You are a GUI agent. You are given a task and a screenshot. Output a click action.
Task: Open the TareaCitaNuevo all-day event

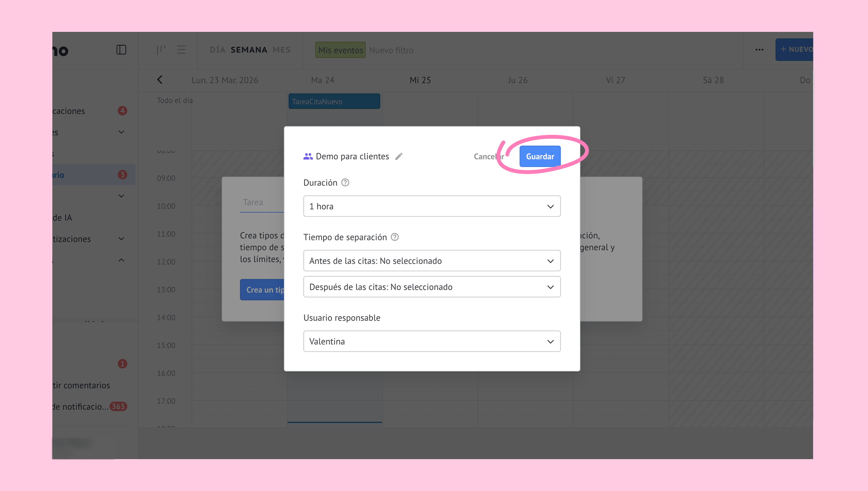[334, 101]
